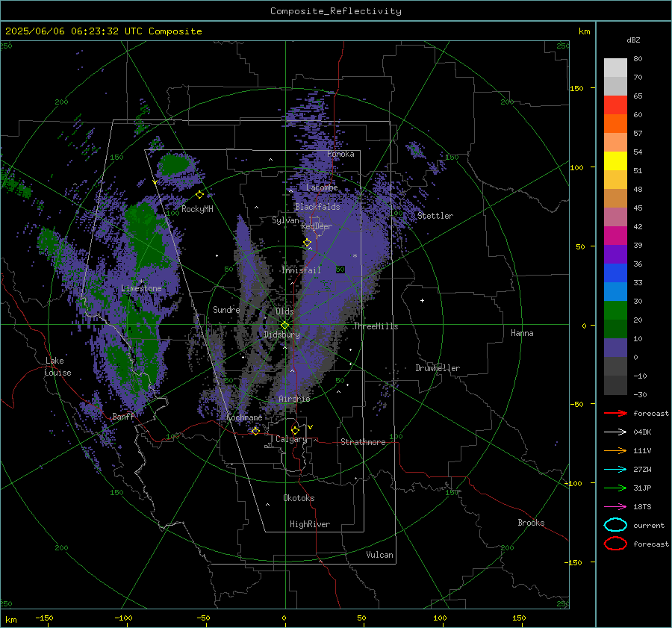Screen dimensions: 672x628
Task: Click the Strathmore town label
Action: point(363,442)
